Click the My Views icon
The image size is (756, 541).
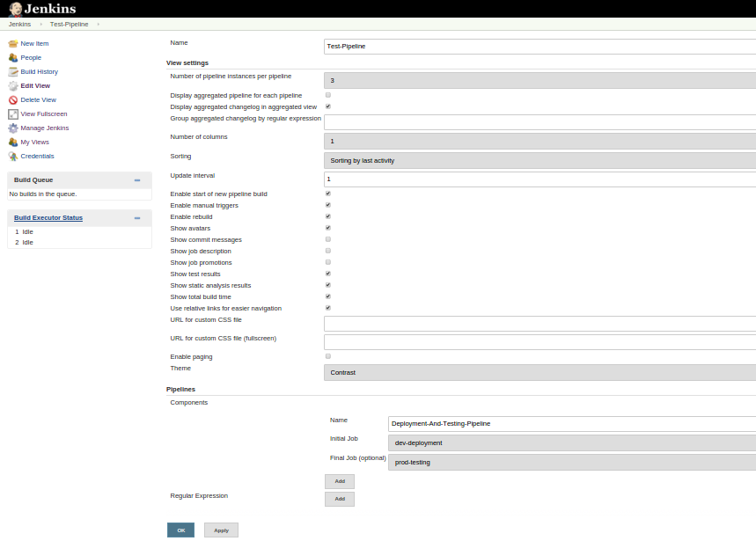click(13, 143)
